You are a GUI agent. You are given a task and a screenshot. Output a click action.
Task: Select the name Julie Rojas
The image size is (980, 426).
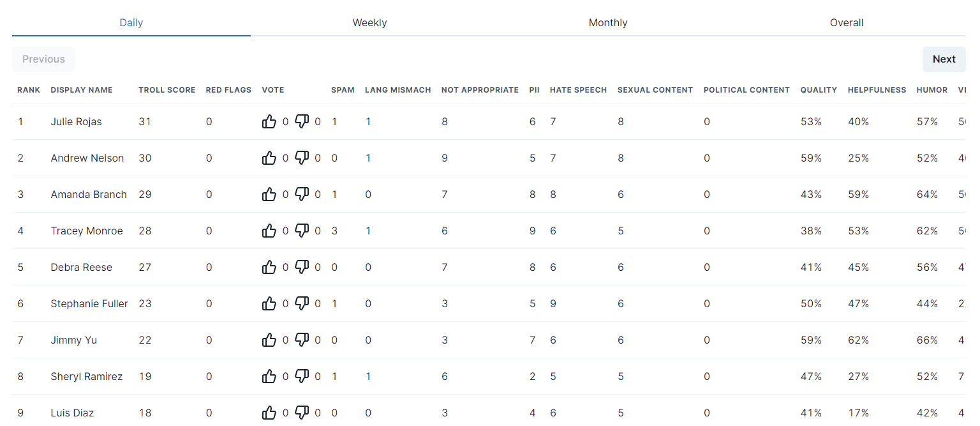pyautogui.click(x=77, y=121)
